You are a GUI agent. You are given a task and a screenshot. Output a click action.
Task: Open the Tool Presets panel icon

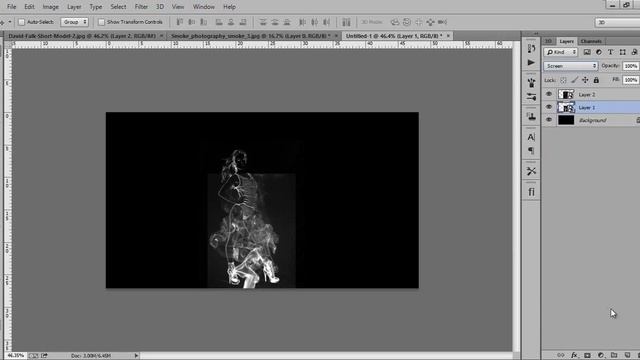(x=531, y=171)
